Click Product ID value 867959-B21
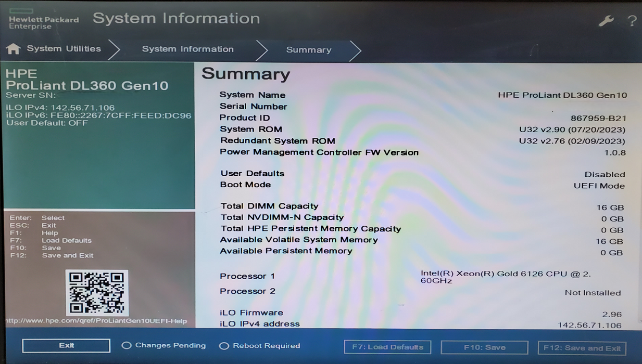The image size is (642, 364). tap(598, 118)
